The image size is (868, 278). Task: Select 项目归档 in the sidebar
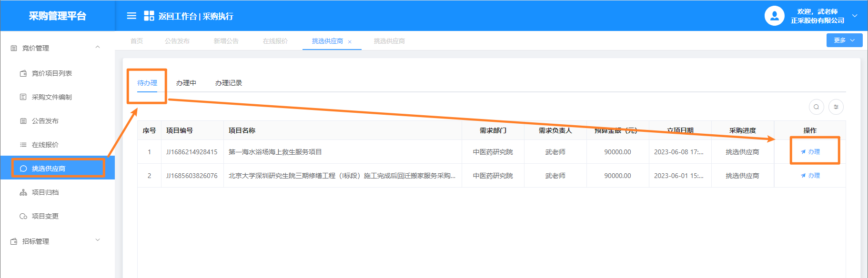pos(45,192)
